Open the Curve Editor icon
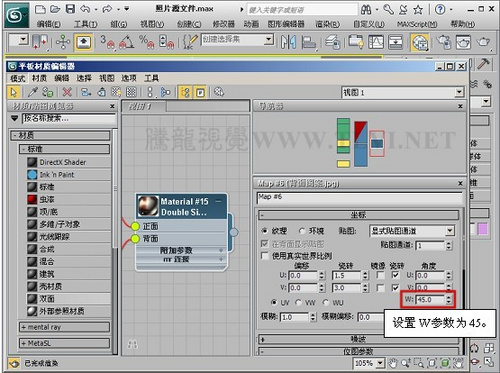 [376, 42]
